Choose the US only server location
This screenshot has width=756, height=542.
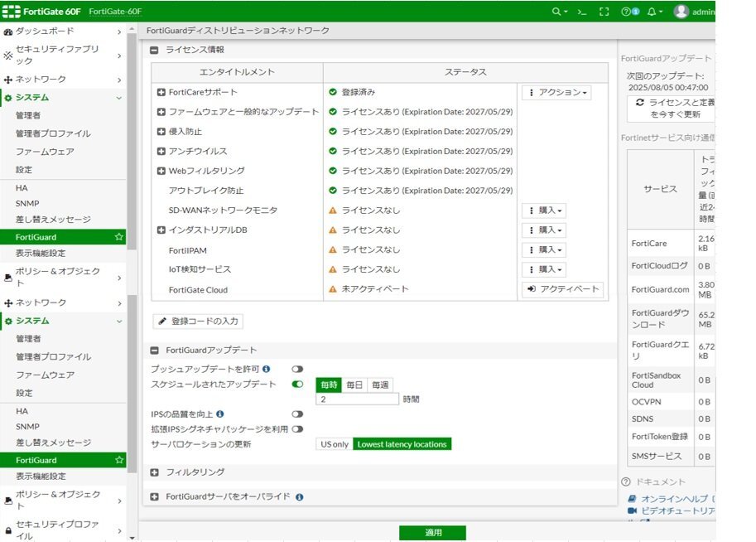click(335, 444)
